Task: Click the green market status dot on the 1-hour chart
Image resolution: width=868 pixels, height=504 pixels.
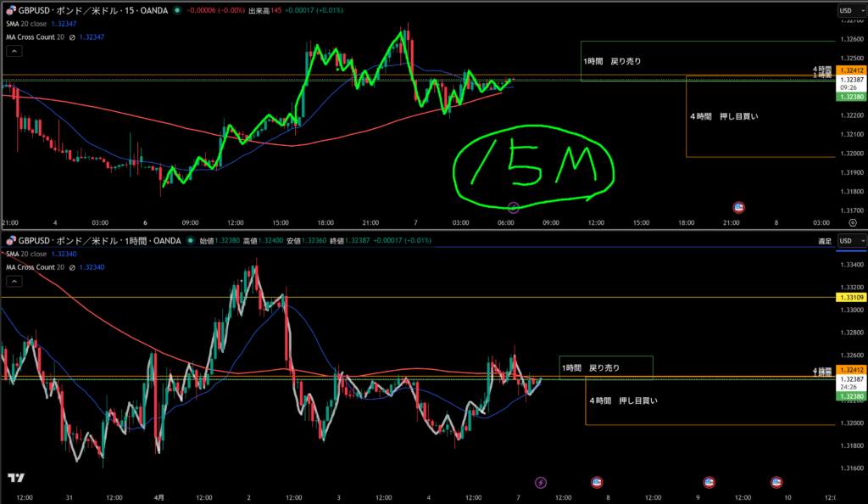Action: click(x=190, y=241)
